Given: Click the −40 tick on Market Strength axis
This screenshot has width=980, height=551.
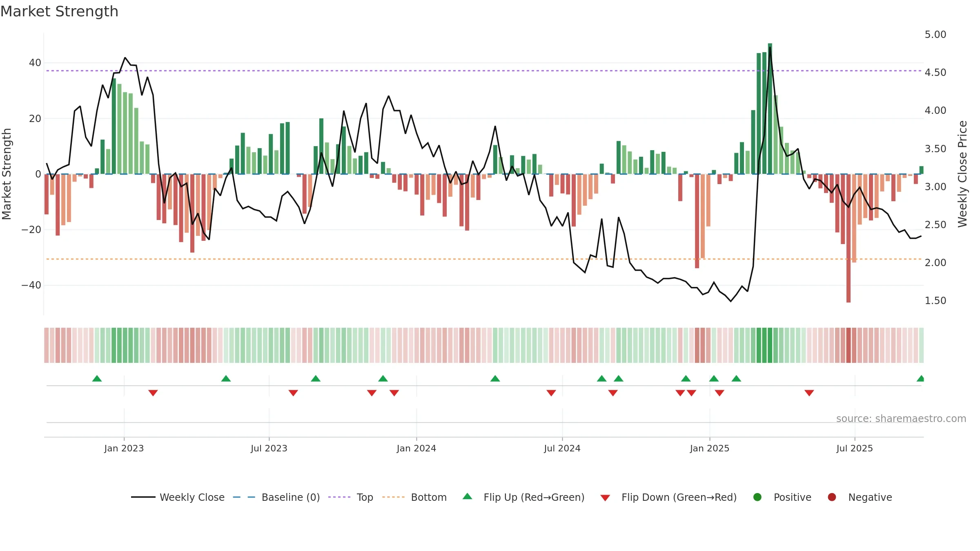Looking at the screenshot, I should coord(31,285).
